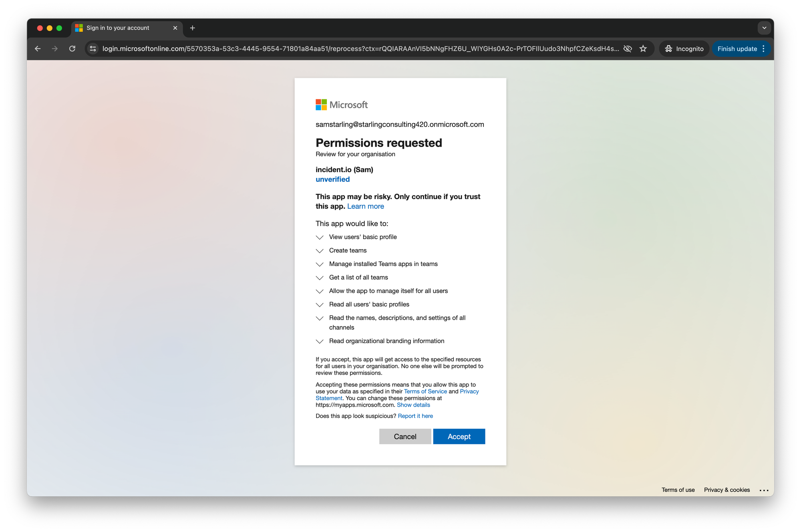Expand 'Read organizational branding information' permission

tap(320, 341)
